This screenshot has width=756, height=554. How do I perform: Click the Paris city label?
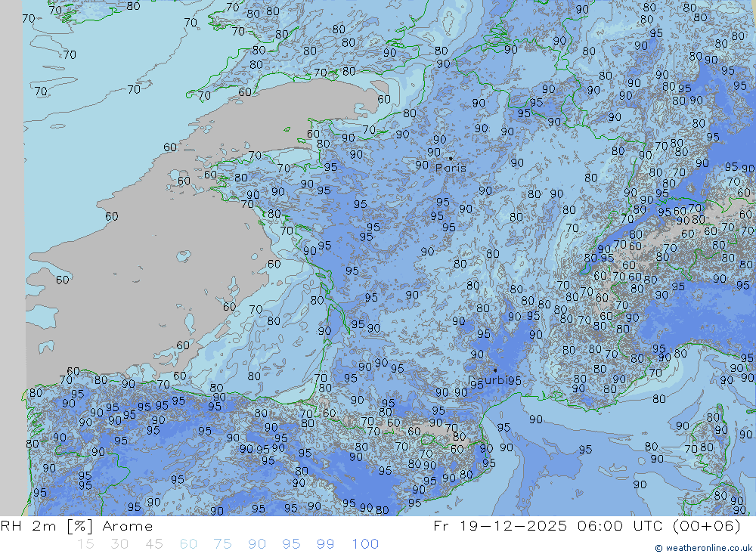click(451, 168)
